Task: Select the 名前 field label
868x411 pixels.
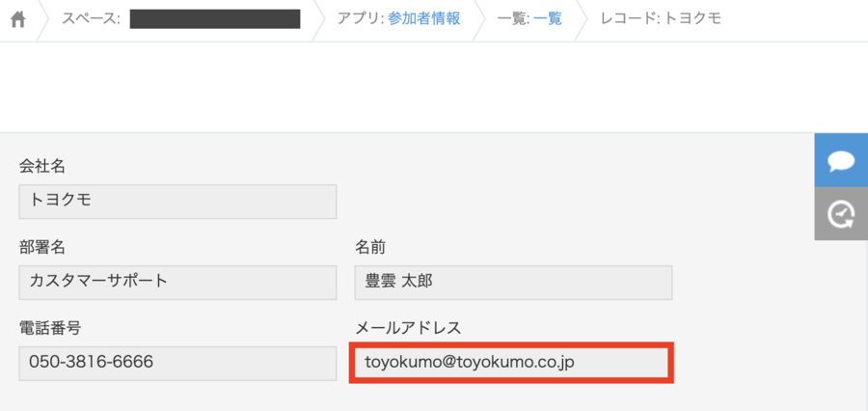Action: pyautogui.click(x=370, y=247)
